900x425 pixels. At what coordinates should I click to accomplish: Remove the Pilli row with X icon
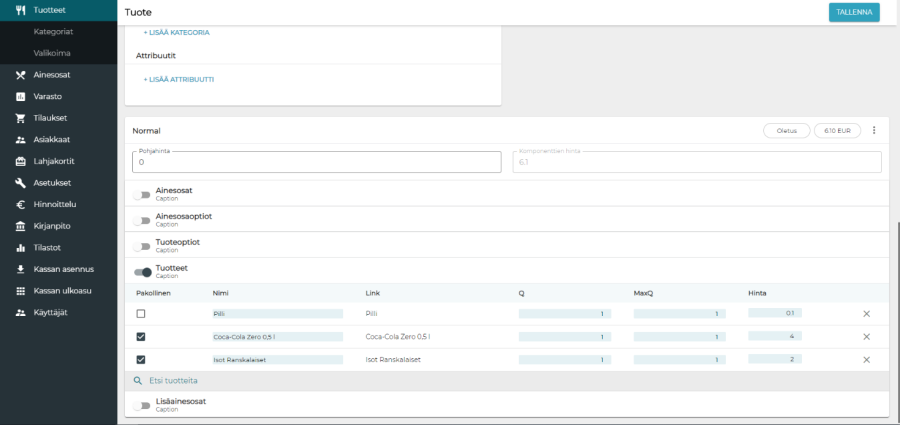866,314
